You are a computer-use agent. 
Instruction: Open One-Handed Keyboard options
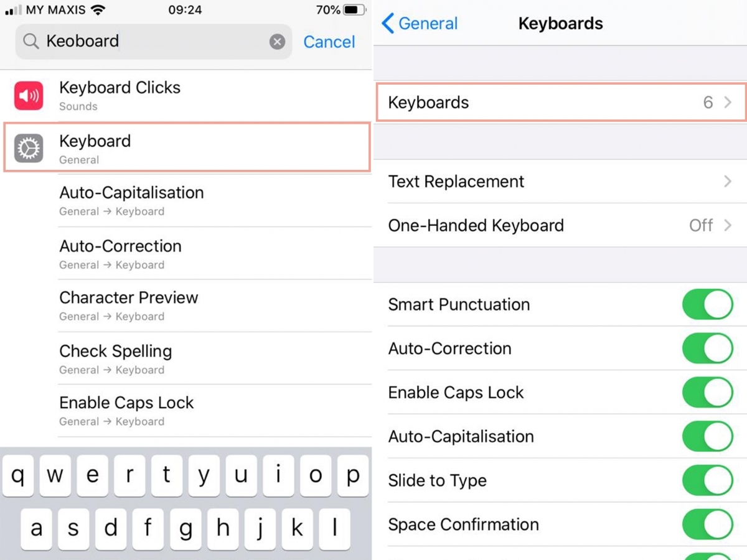(560, 225)
